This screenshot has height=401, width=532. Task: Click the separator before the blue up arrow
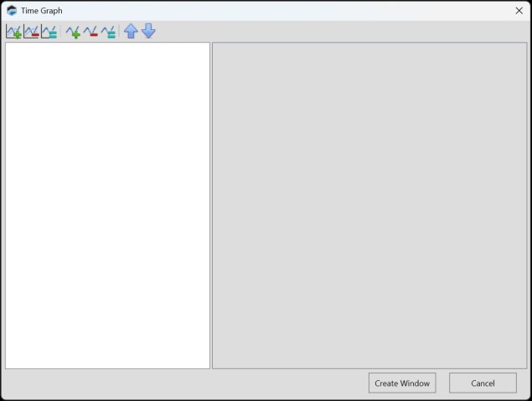[120, 32]
